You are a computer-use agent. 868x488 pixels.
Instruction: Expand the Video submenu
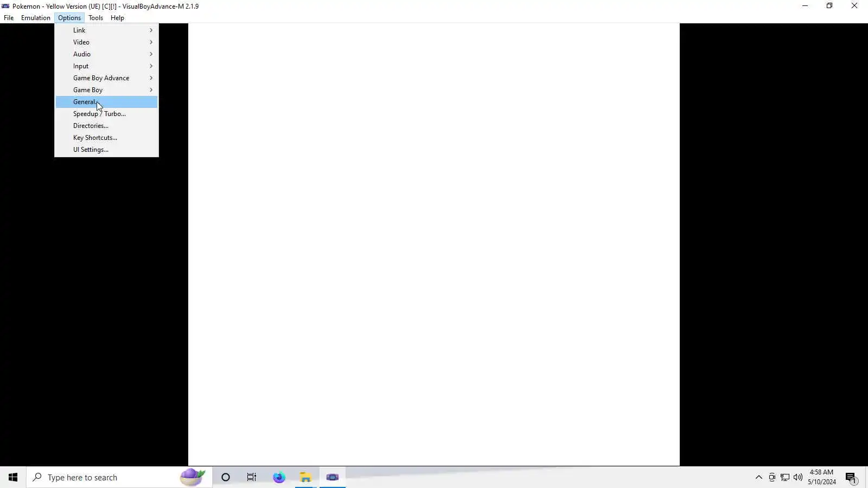(106, 42)
